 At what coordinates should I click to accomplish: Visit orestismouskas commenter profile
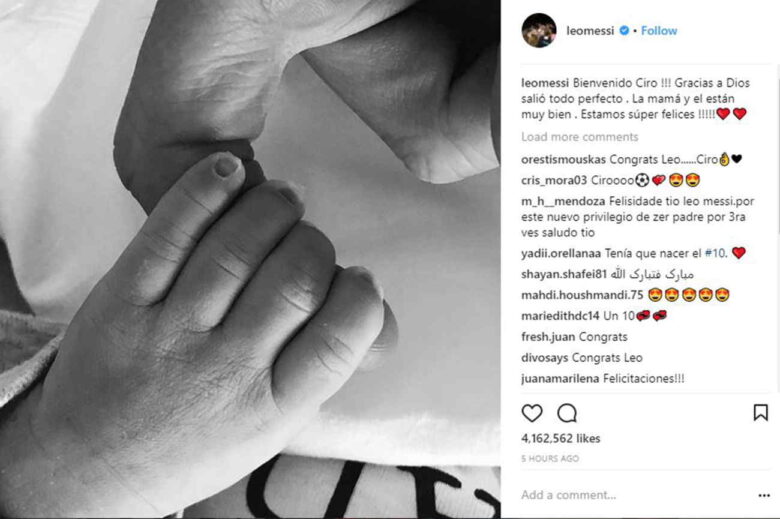click(x=563, y=160)
